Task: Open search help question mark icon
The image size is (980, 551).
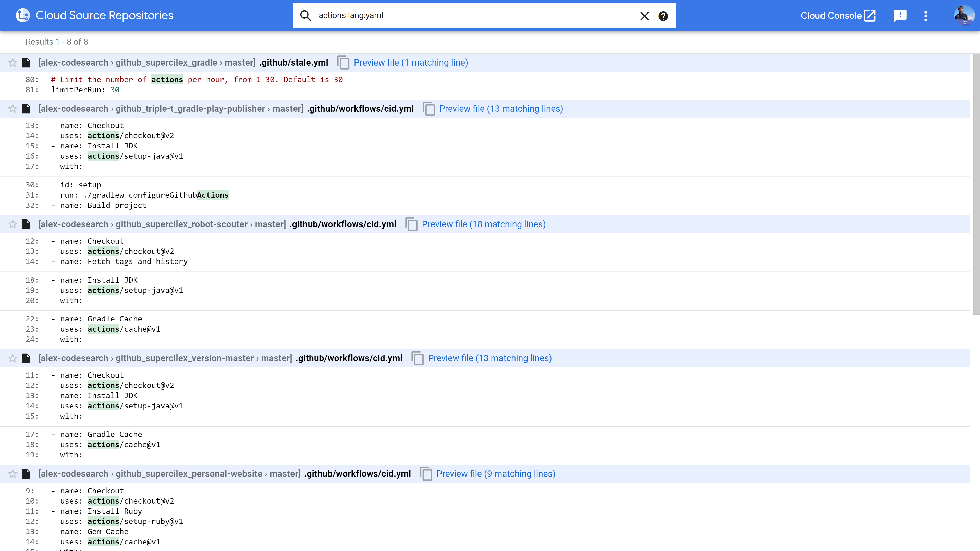Action: pyautogui.click(x=663, y=16)
